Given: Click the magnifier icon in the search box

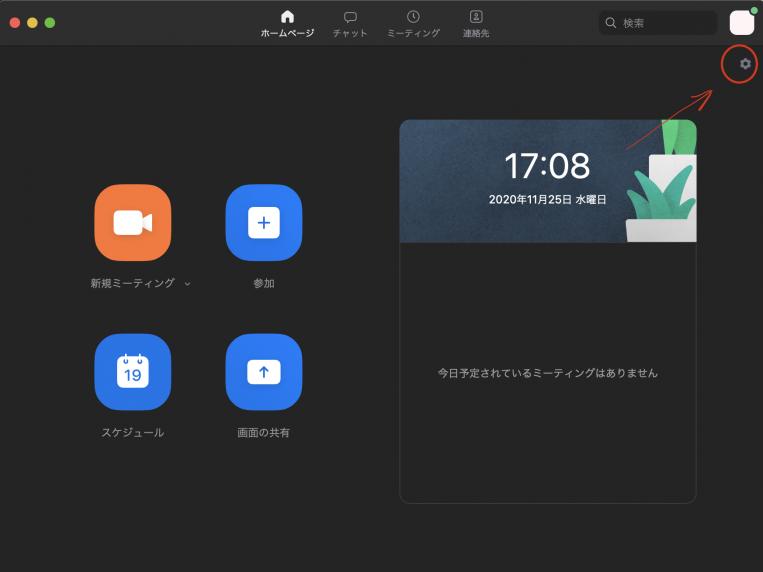Looking at the screenshot, I should point(611,23).
